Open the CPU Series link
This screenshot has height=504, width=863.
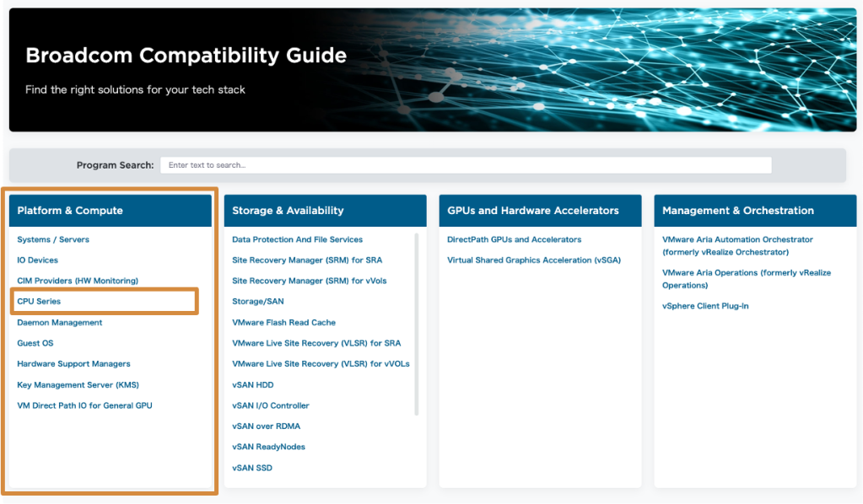coord(39,301)
